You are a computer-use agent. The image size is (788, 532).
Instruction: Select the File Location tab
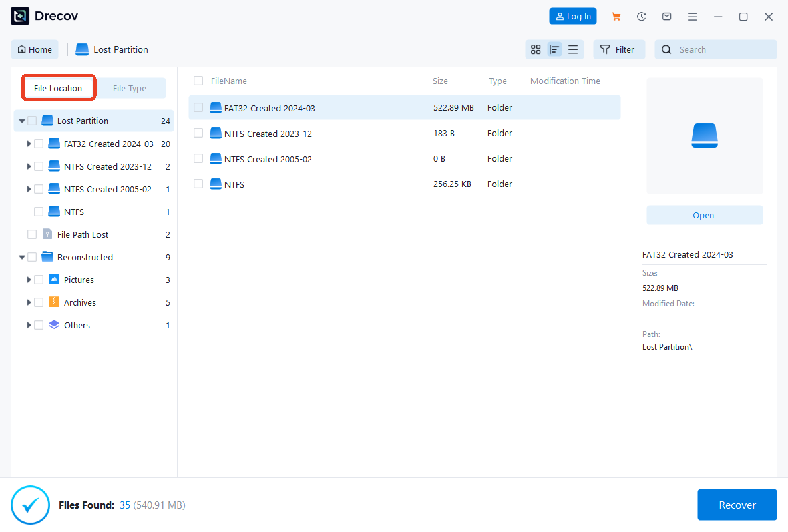pos(58,88)
